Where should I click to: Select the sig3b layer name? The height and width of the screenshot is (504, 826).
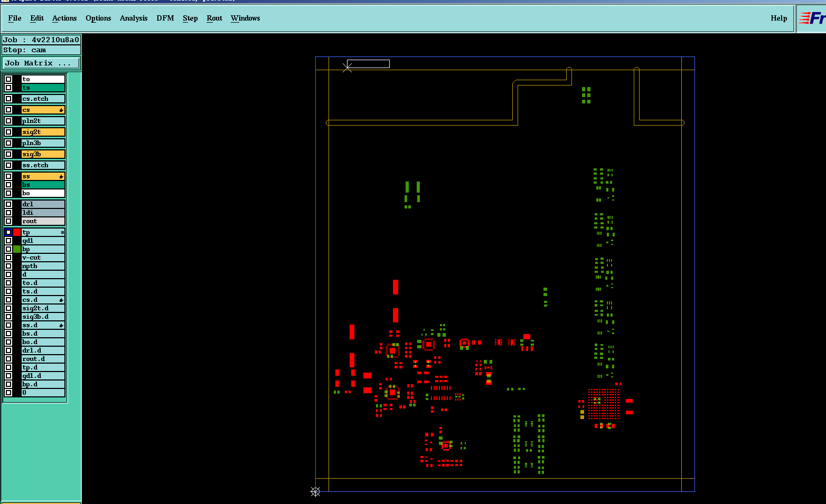tap(43, 154)
